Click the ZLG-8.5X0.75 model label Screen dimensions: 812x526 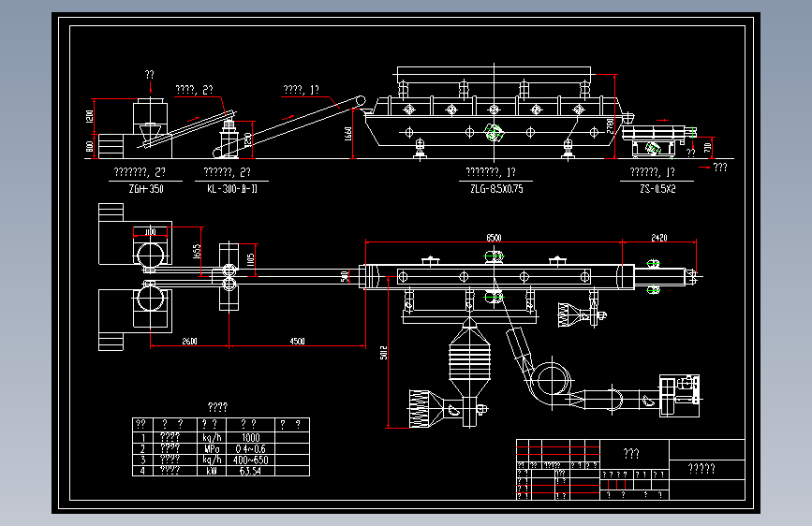pos(496,189)
